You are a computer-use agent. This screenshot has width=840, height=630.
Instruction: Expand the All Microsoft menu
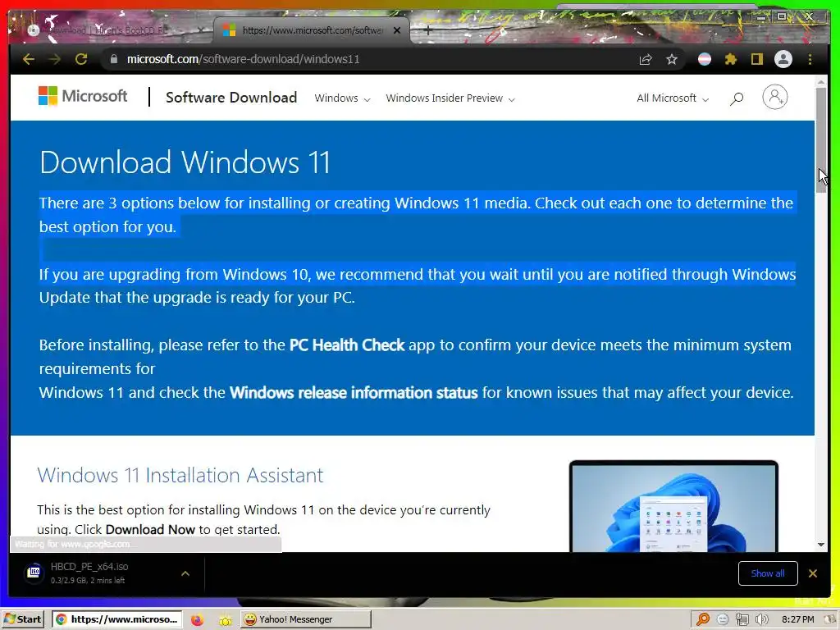[673, 98]
